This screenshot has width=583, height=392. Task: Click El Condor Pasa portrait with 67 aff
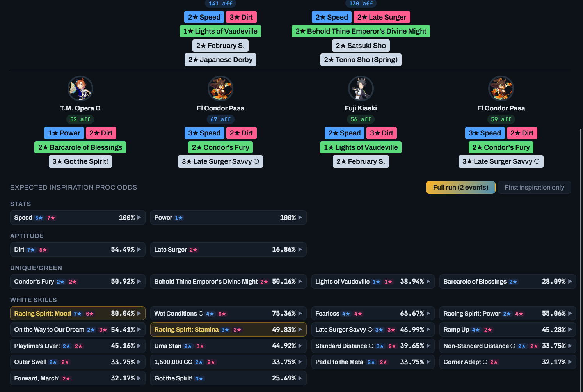tap(220, 89)
